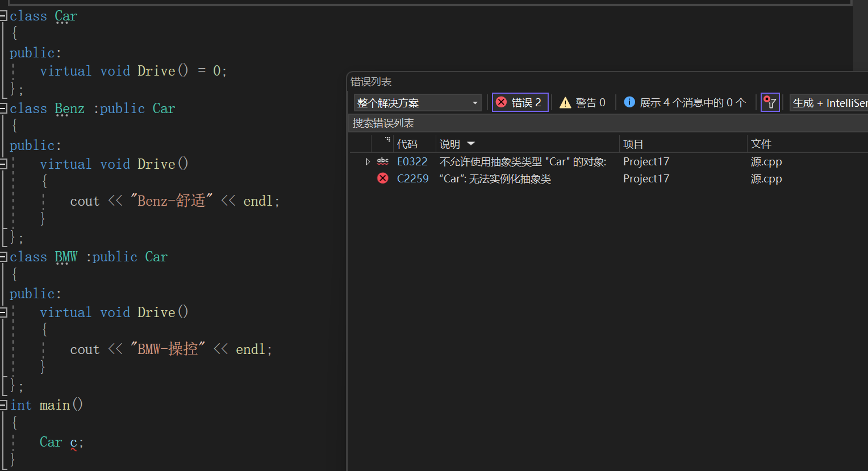The width and height of the screenshot is (868, 471).
Task: Select the E0322 description about abstract class Car
Action: 523,162
